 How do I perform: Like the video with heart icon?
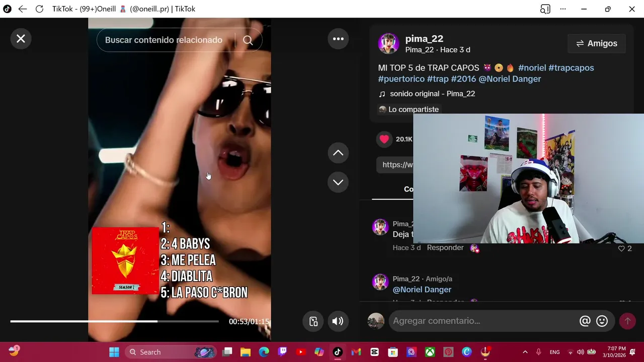click(384, 139)
